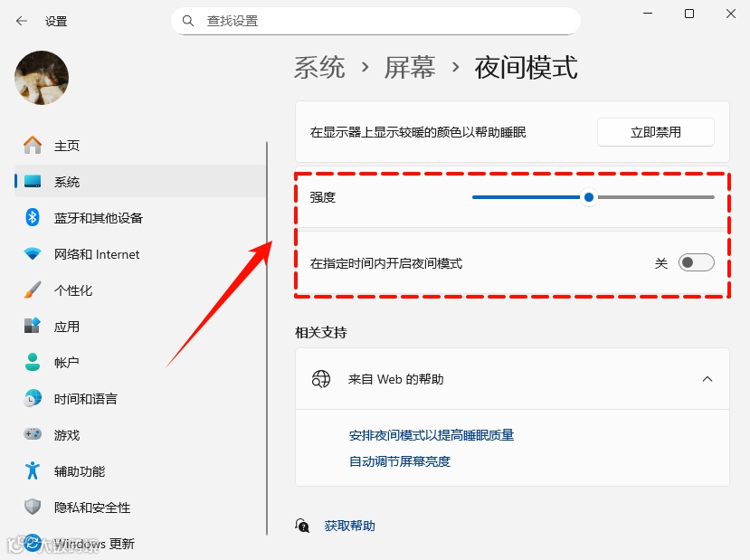Click the Gaming controller icon
Image resolution: width=750 pixels, height=560 pixels.
(33, 434)
